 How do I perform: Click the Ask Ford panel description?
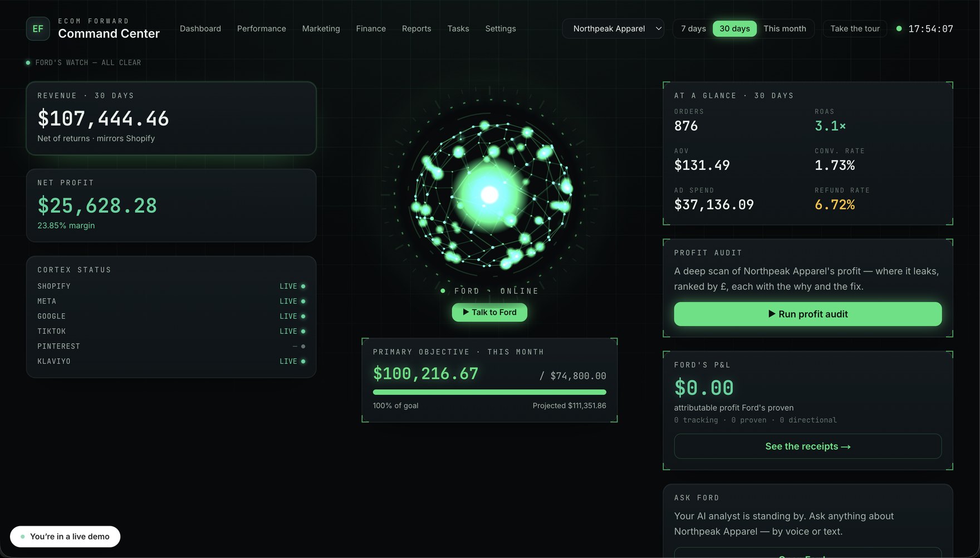784,524
